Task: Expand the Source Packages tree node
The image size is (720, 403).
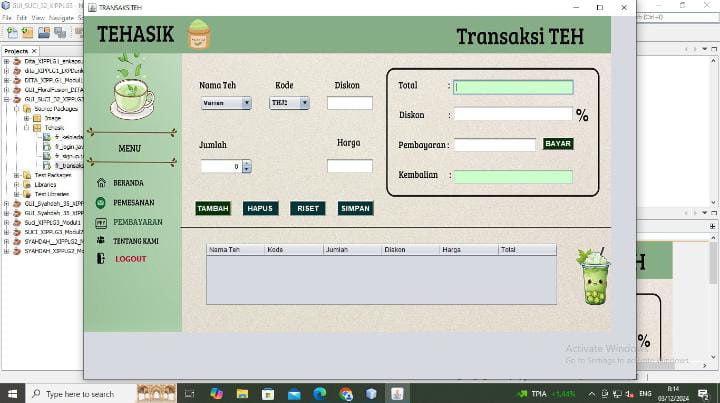Action: 17,109
